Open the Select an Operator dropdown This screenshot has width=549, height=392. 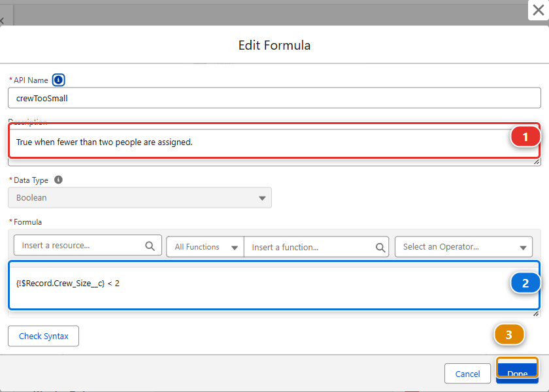tap(463, 247)
